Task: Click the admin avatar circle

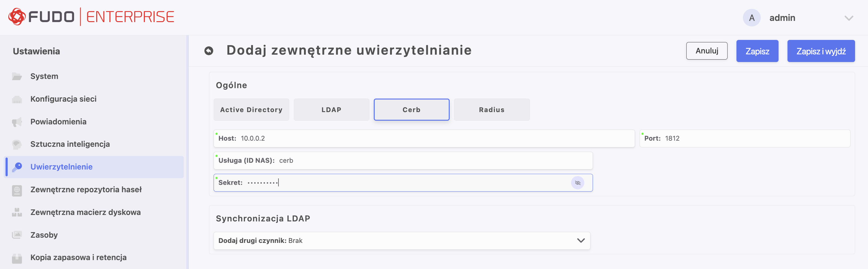Action: point(752,18)
